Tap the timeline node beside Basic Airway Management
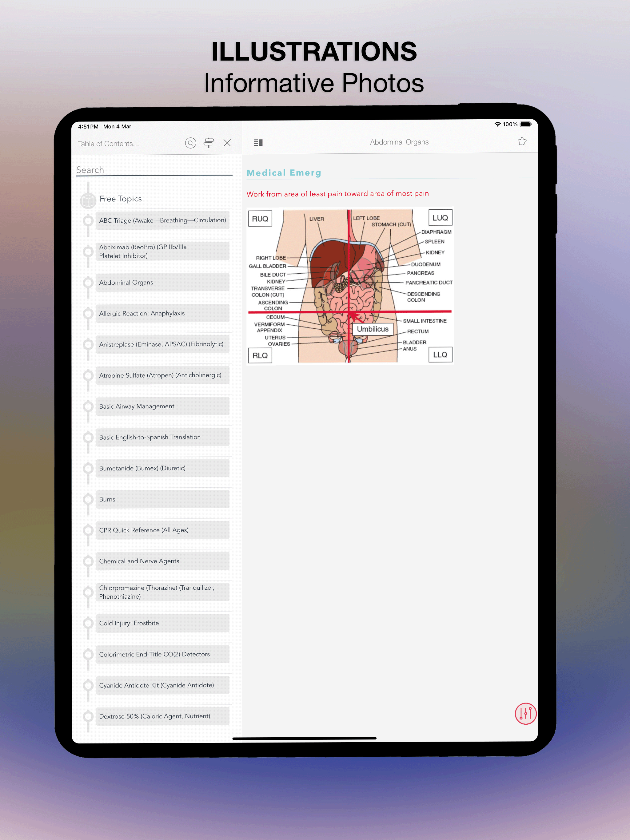 [x=88, y=406]
